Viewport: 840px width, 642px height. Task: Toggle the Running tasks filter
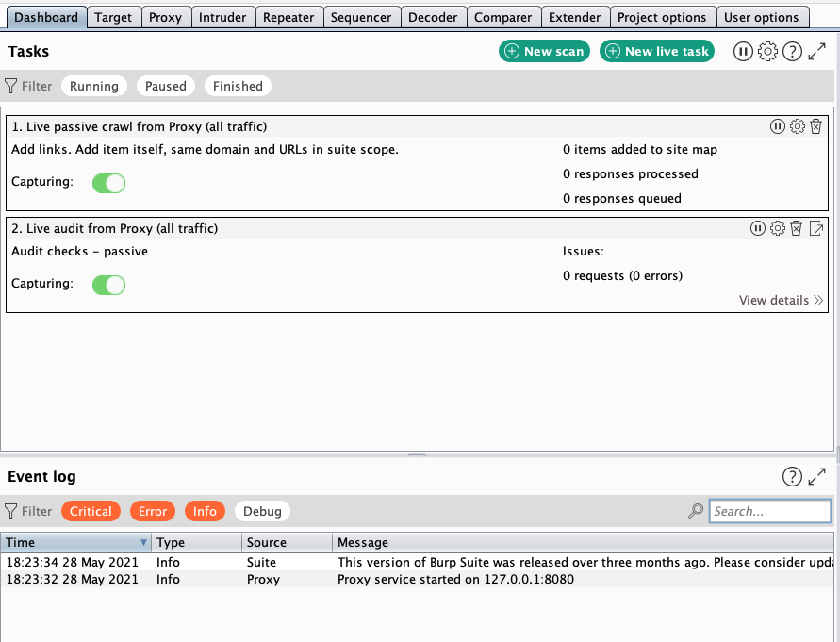pos(94,86)
